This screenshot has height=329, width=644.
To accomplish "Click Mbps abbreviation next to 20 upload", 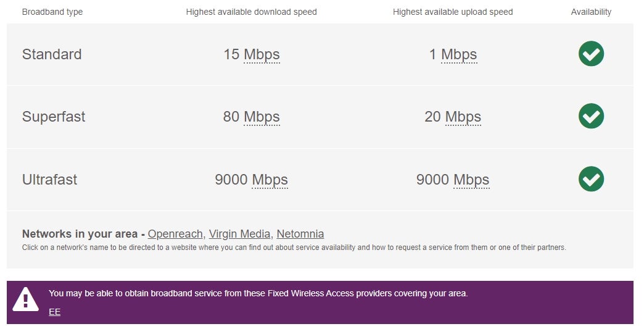I will tap(463, 117).
